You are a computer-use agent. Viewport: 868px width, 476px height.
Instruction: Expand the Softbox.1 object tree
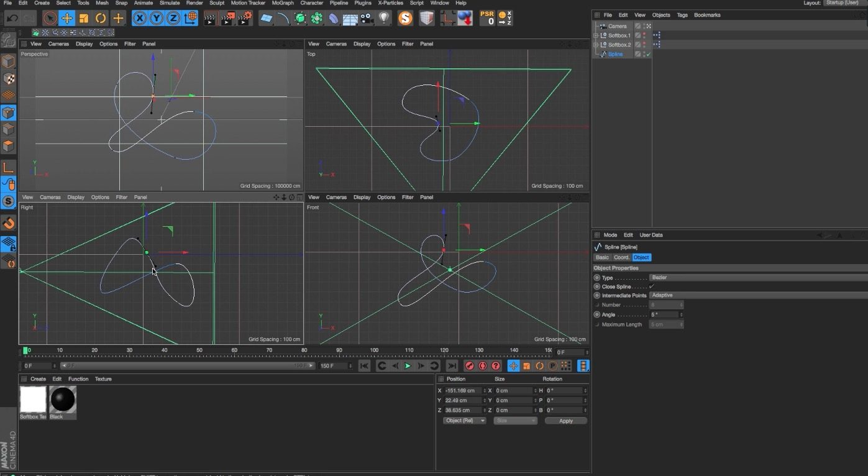tap(596, 35)
